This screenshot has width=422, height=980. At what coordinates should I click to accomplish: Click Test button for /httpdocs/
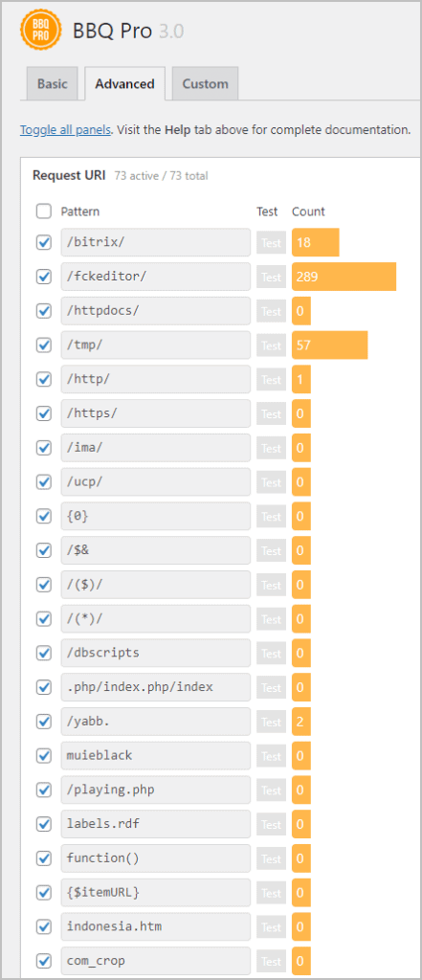pos(271,311)
